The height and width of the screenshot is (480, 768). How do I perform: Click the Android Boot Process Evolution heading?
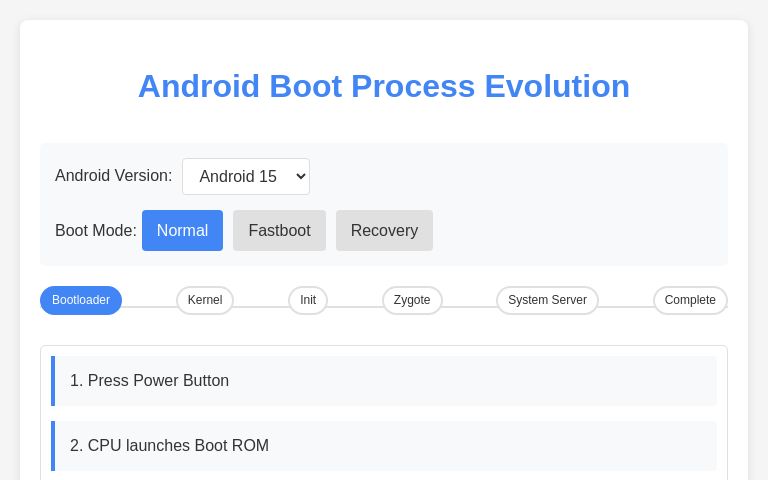384,86
